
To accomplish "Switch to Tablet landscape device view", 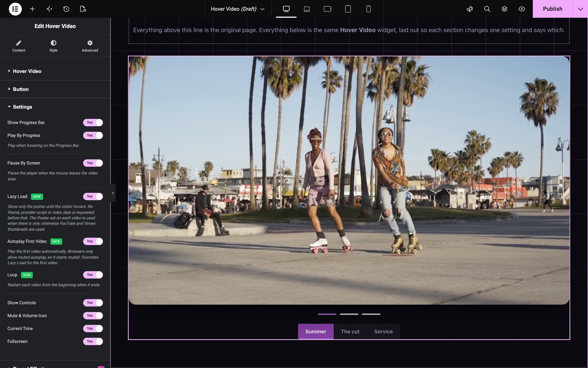I will tap(327, 9).
